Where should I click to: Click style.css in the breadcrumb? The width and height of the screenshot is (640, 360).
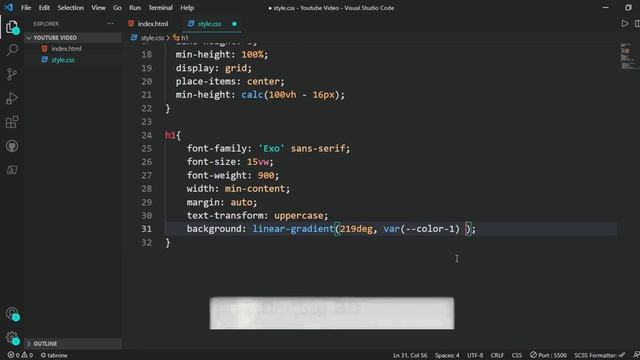[x=152, y=38]
